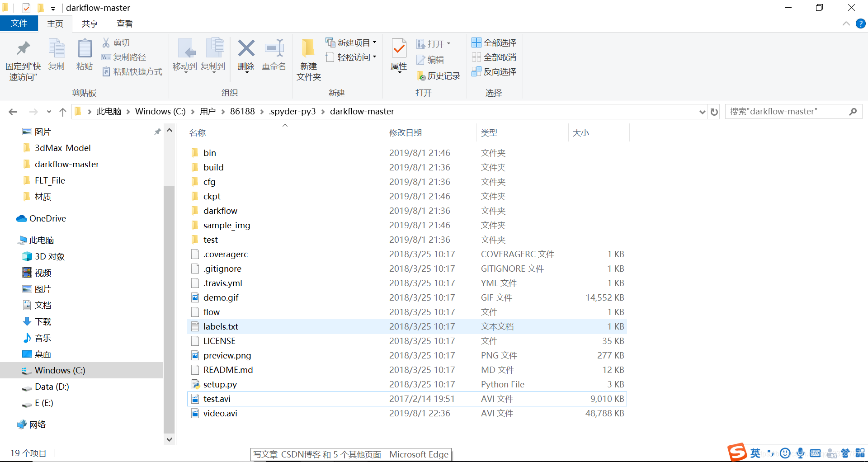Screen dimensions: 868x462
Task: Click the search magnifier icon
Action: coord(853,112)
